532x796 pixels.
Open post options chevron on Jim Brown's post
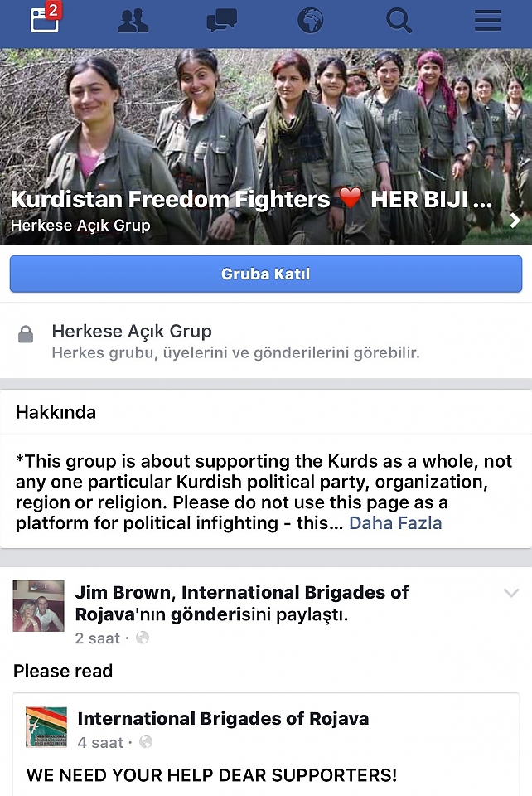point(511,593)
